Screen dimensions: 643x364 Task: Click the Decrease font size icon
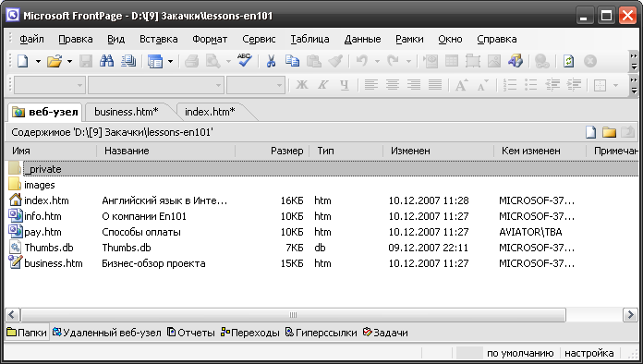click(x=482, y=85)
